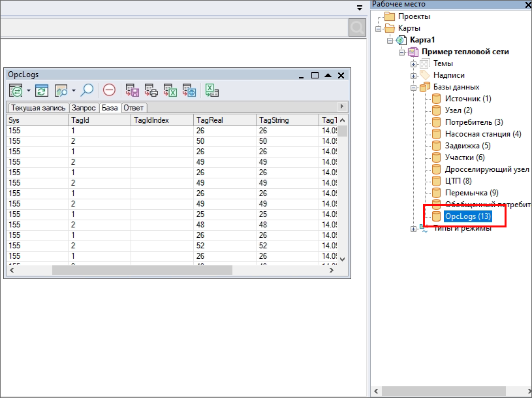Select Насосная станция (4) database in tree
Viewport: 532px width, 398px height.
[x=482, y=134]
